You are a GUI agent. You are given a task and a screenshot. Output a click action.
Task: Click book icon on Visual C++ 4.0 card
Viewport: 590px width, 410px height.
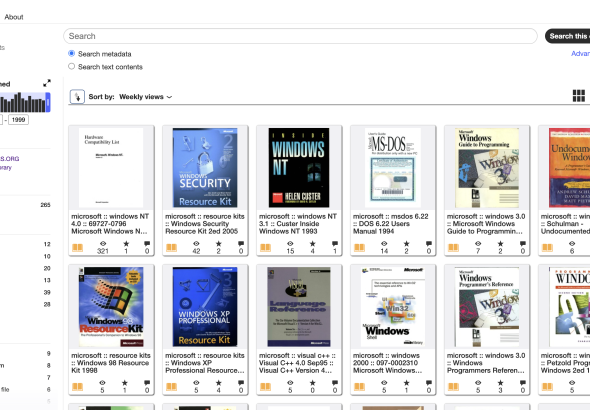coord(265,387)
